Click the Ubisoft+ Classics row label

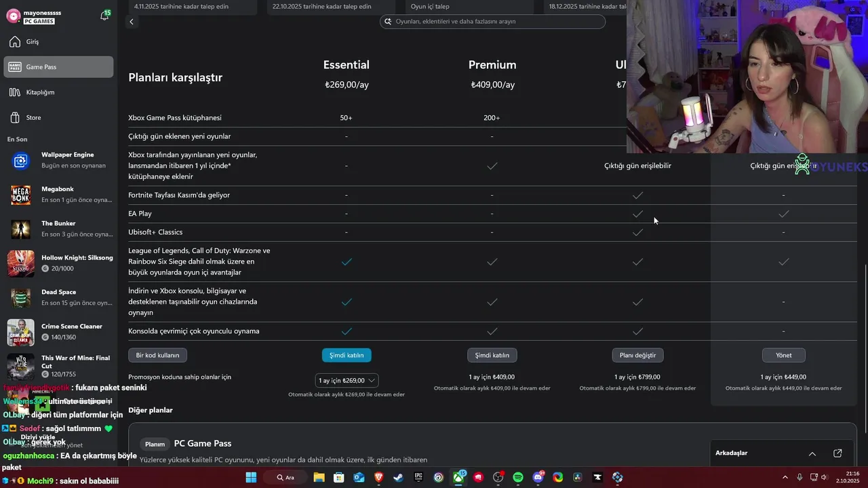tap(155, 232)
